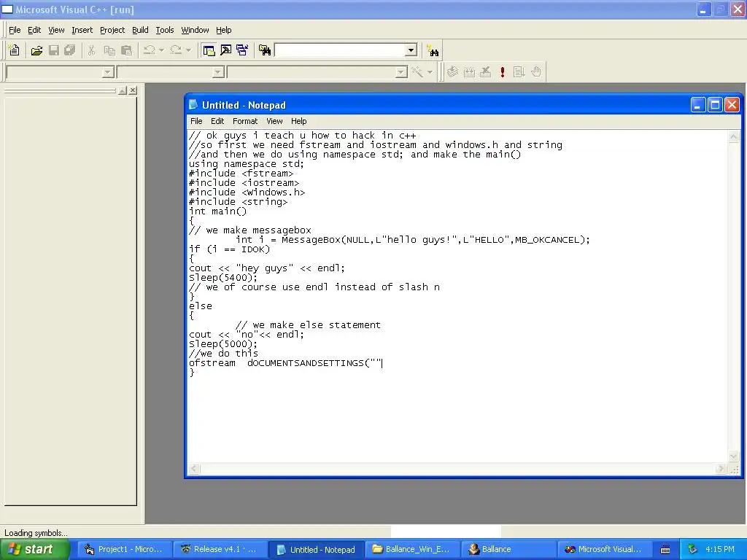Click the red Execute Program exclamation icon
747x560 pixels.
(x=502, y=72)
